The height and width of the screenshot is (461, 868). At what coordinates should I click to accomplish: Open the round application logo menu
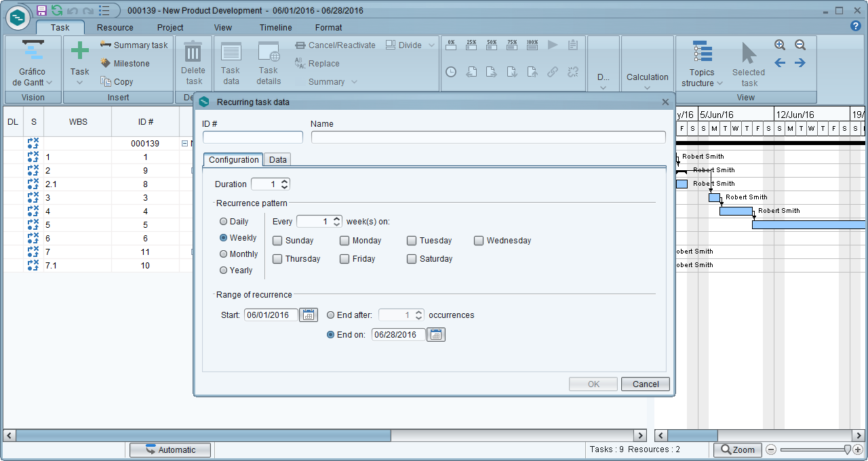pos(18,18)
